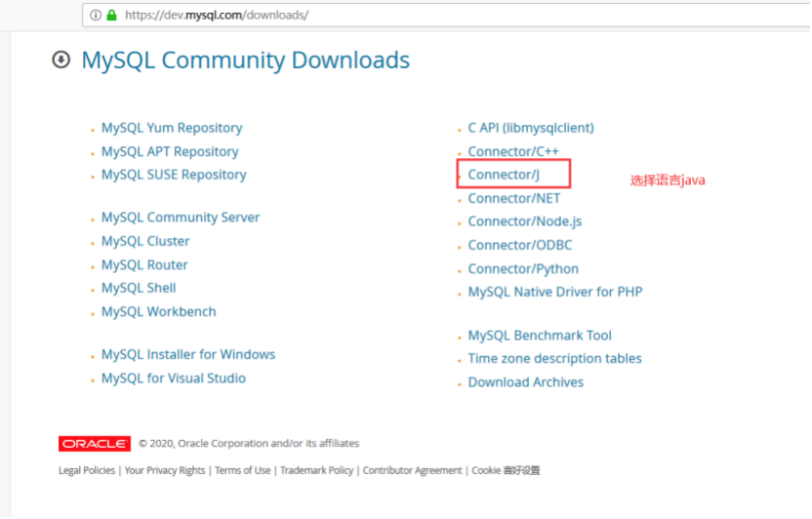The image size is (812, 519).
Task: Open MySQL Cluster link
Action: point(145,241)
